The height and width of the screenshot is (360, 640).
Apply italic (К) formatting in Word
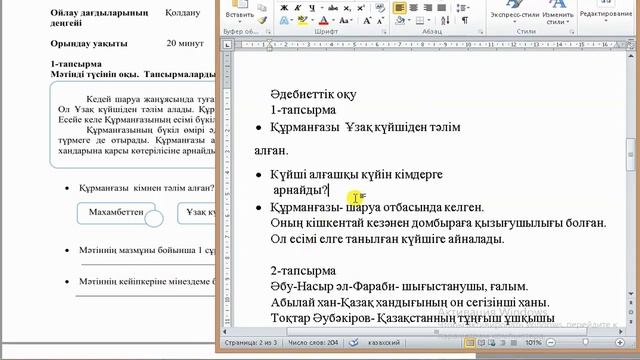(298, 8)
